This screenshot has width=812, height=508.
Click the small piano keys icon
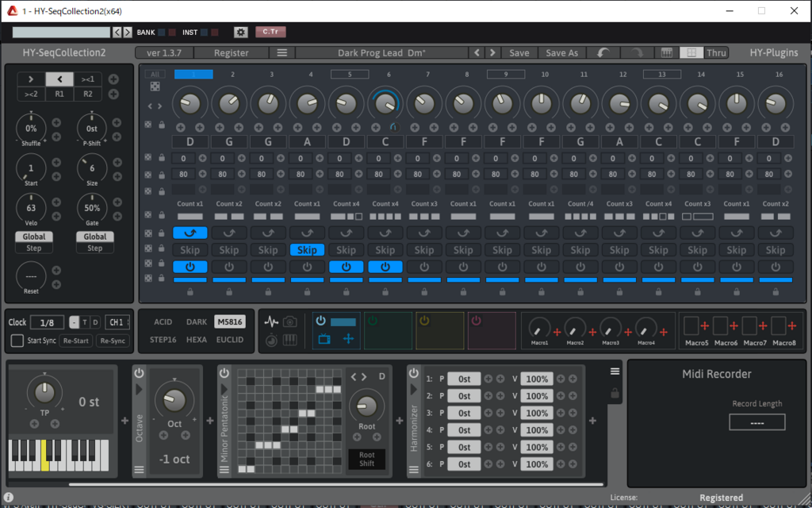290,341
